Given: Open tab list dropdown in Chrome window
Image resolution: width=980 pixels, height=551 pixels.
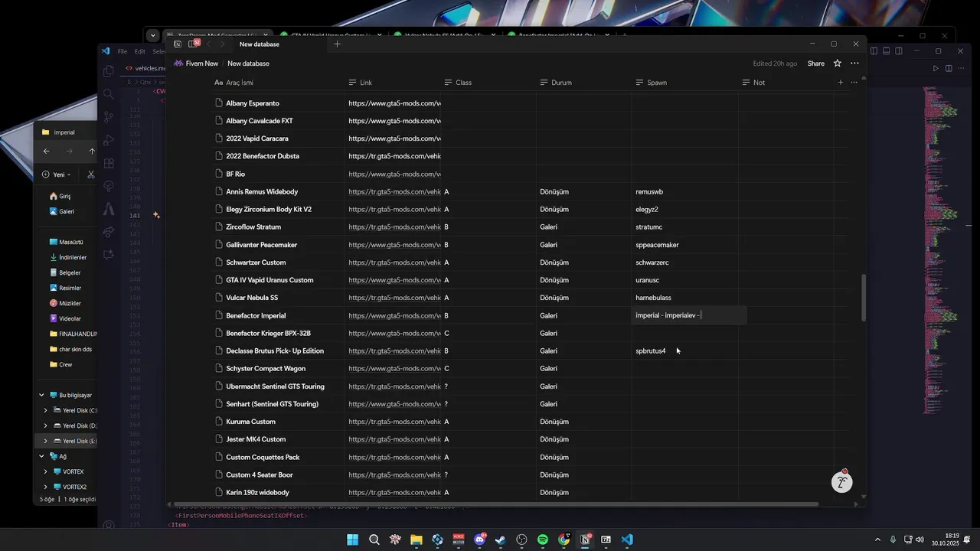Looking at the screenshot, I should pos(153,35).
